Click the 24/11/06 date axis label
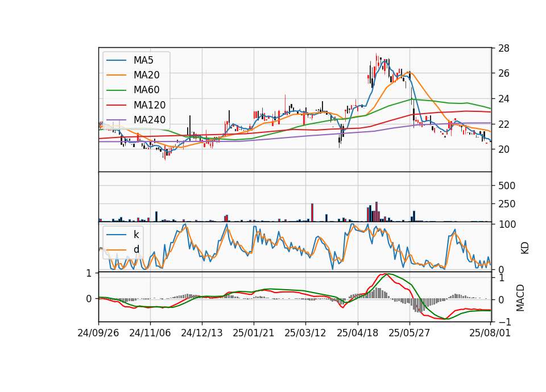 coord(150,333)
